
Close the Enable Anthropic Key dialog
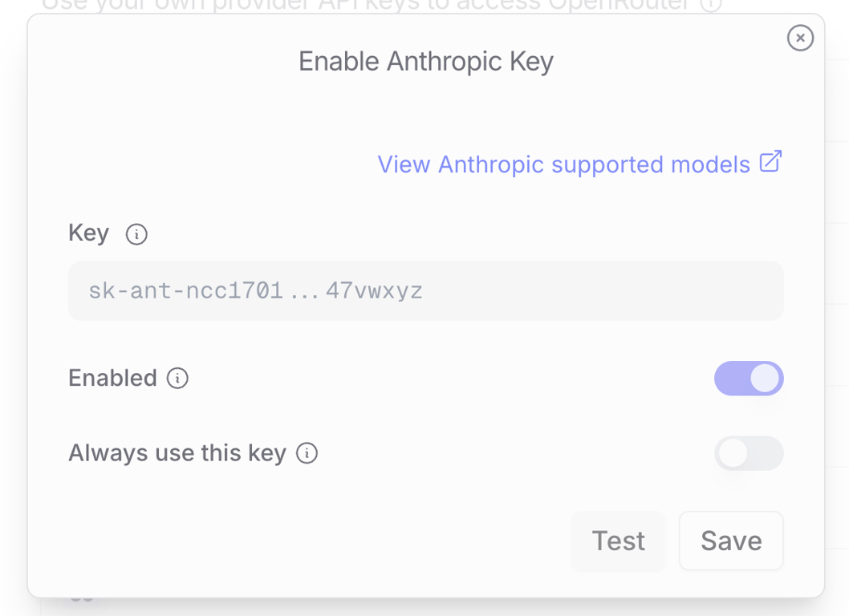click(800, 38)
